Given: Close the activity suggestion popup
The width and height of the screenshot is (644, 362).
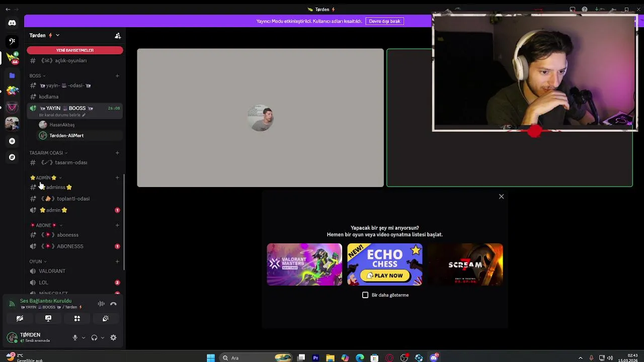Looking at the screenshot, I should [501, 197].
